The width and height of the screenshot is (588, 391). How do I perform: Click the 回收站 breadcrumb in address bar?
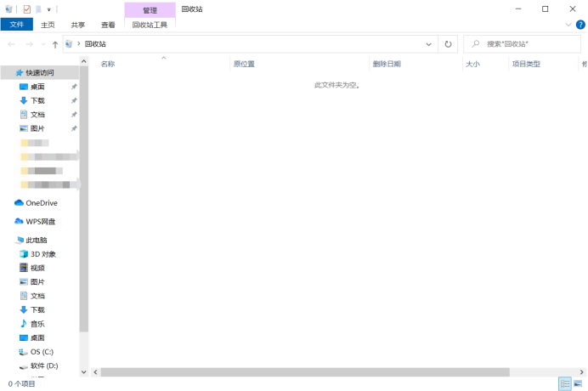[95, 44]
